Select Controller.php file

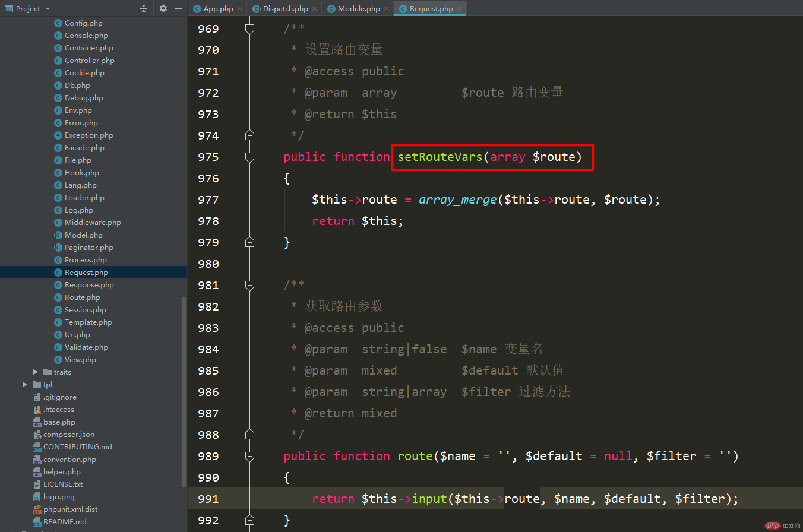coord(89,60)
